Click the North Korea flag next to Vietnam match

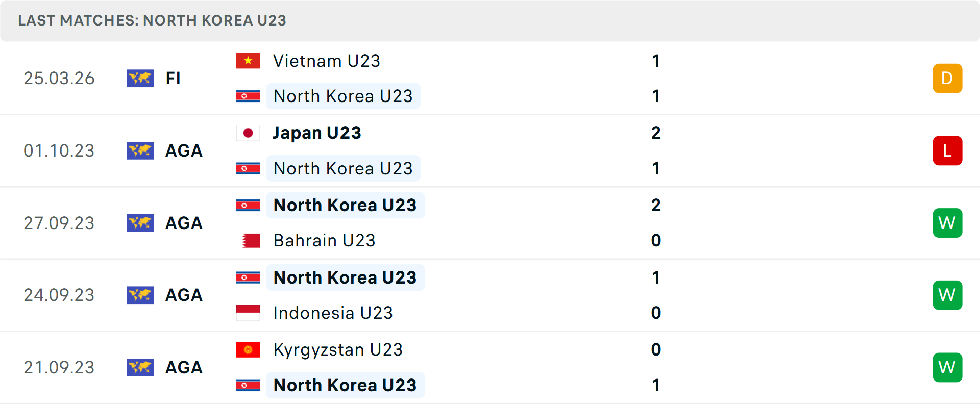tap(248, 96)
